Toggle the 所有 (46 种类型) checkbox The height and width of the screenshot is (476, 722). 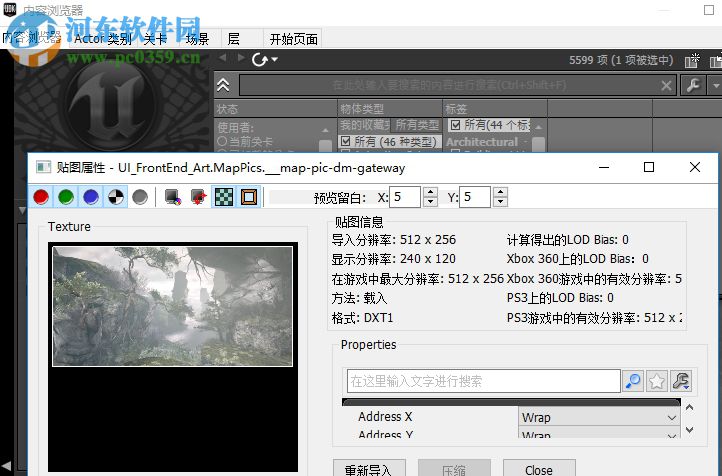(345, 141)
